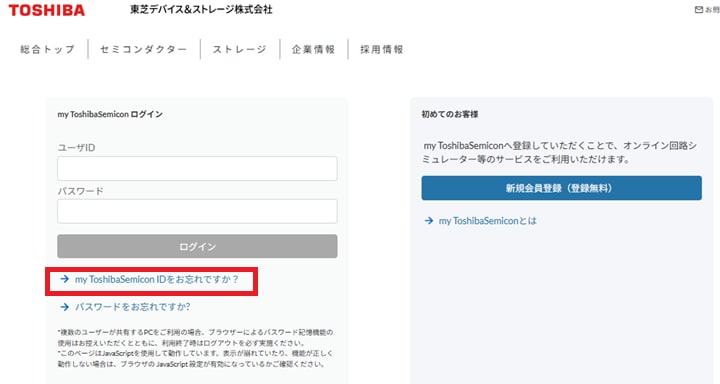
Task: Focus the ユーザID input field
Action: [197, 168]
